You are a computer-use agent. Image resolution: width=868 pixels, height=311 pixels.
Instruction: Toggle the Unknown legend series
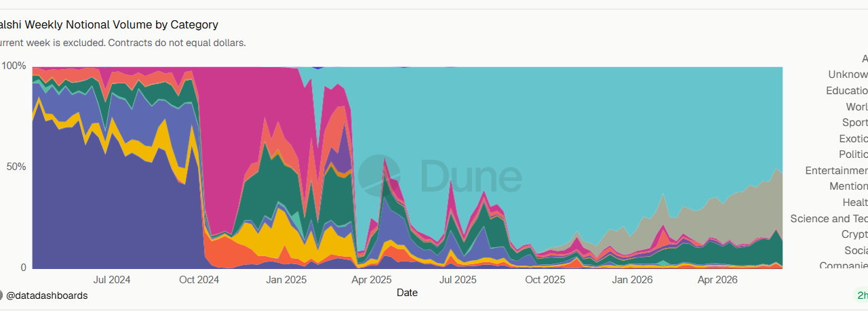pyautogui.click(x=848, y=75)
